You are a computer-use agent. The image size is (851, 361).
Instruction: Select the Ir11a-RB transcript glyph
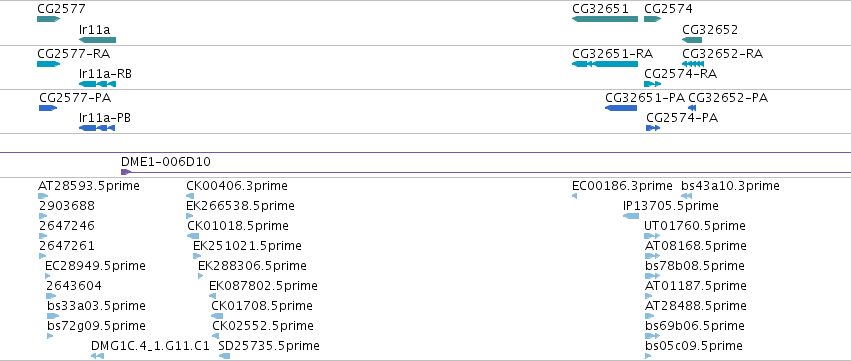pyautogui.click(x=97, y=84)
